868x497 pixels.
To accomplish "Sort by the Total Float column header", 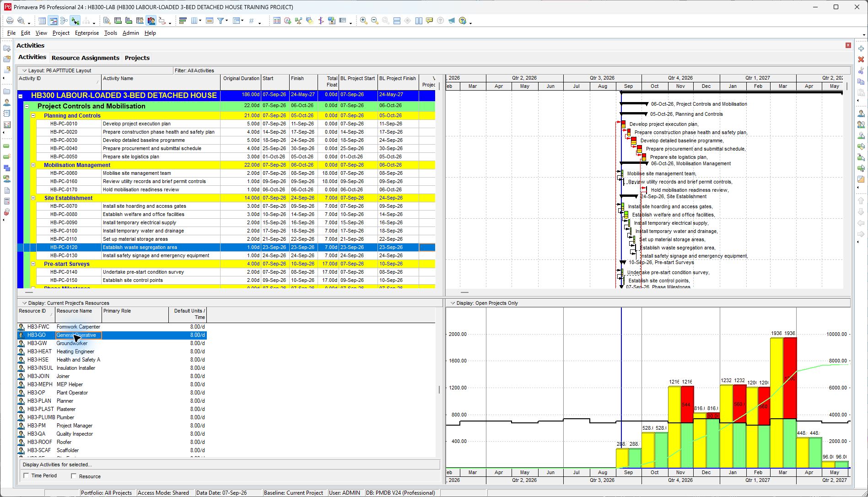I will (328, 82).
